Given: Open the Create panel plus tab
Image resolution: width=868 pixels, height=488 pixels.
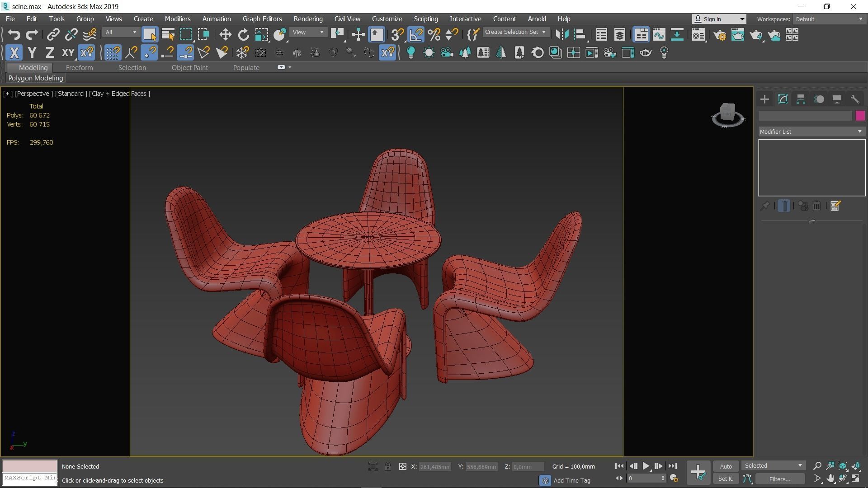Looking at the screenshot, I should (764, 99).
